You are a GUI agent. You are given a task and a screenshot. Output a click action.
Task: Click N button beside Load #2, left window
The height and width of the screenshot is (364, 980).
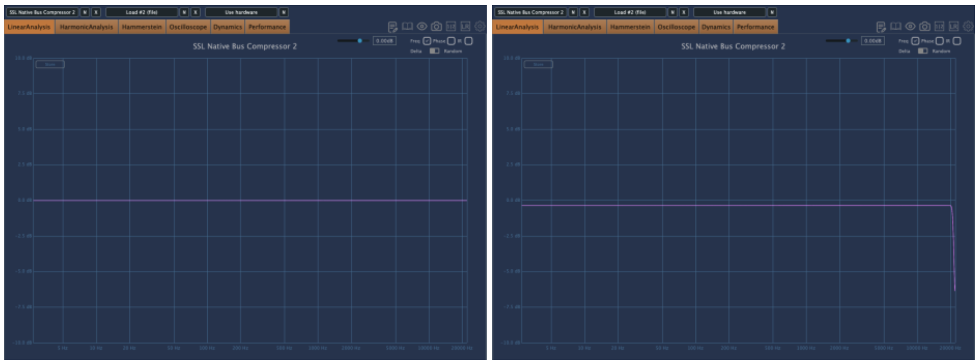click(184, 12)
